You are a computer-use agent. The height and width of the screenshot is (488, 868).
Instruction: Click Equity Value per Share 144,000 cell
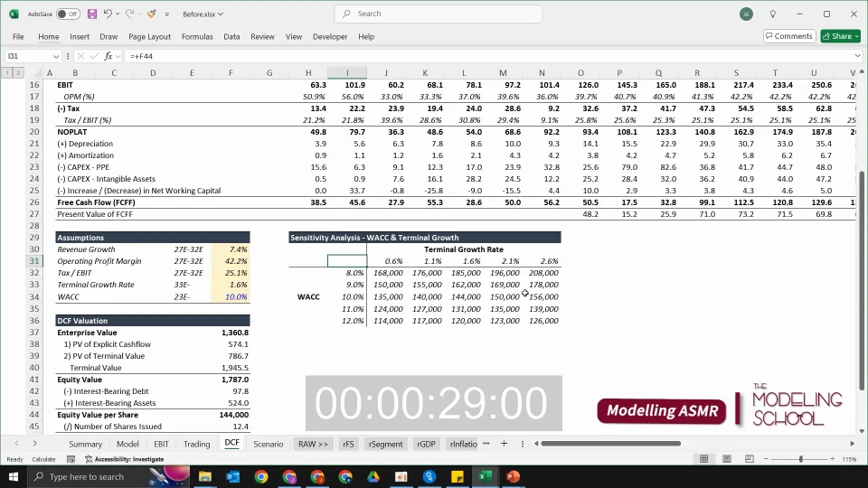pyautogui.click(x=231, y=415)
